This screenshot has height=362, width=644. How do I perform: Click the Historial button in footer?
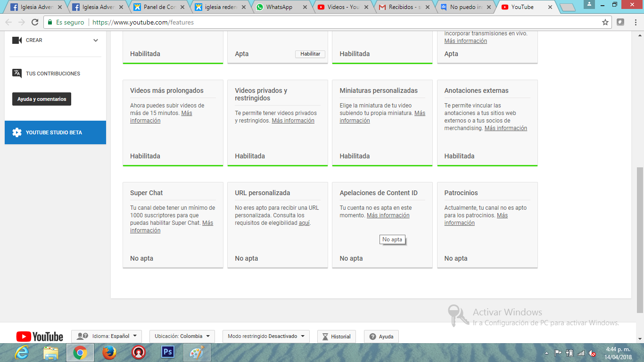[337, 337]
